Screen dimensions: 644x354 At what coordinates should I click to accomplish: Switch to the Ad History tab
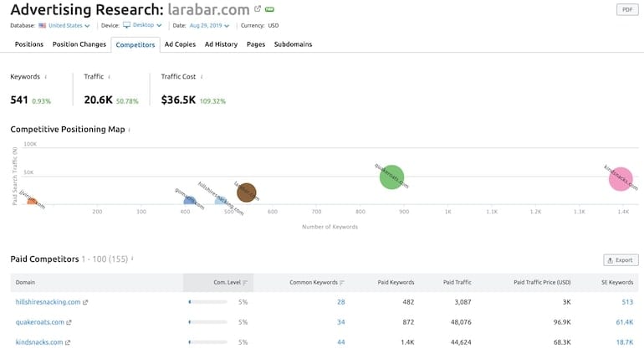[x=221, y=44]
